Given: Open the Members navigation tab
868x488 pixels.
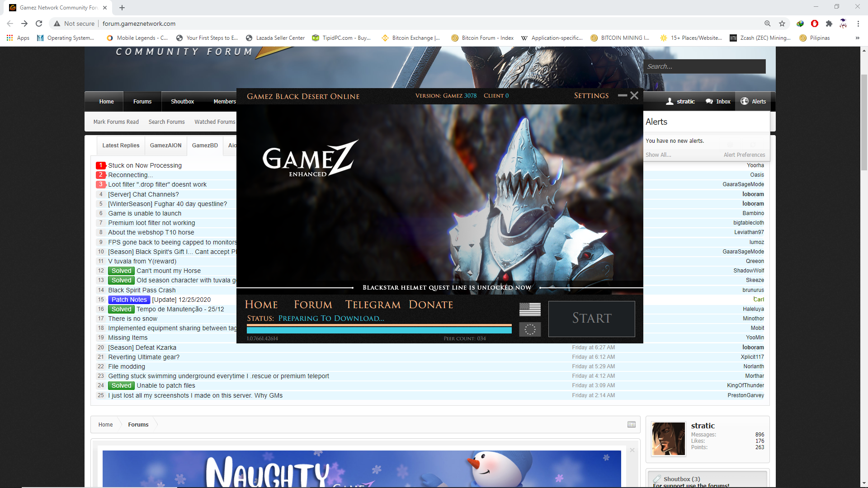Looking at the screenshot, I should pos(225,102).
